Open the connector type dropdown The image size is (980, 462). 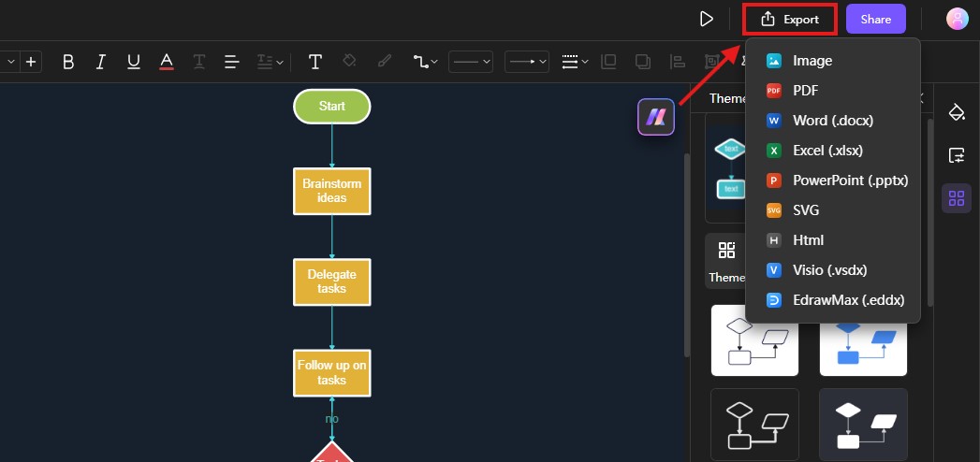click(426, 62)
